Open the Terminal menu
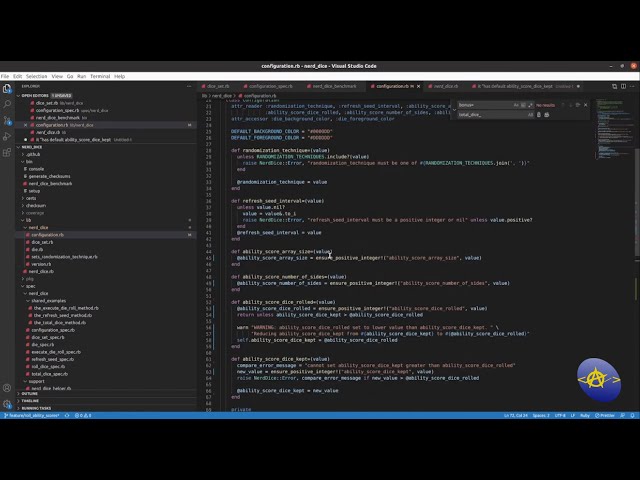Screen dimensions: 640x480 pos(100,76)
